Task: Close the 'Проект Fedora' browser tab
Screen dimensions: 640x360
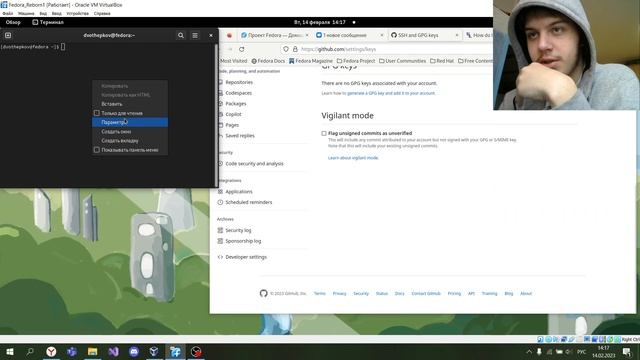Action: click(307, 36)
